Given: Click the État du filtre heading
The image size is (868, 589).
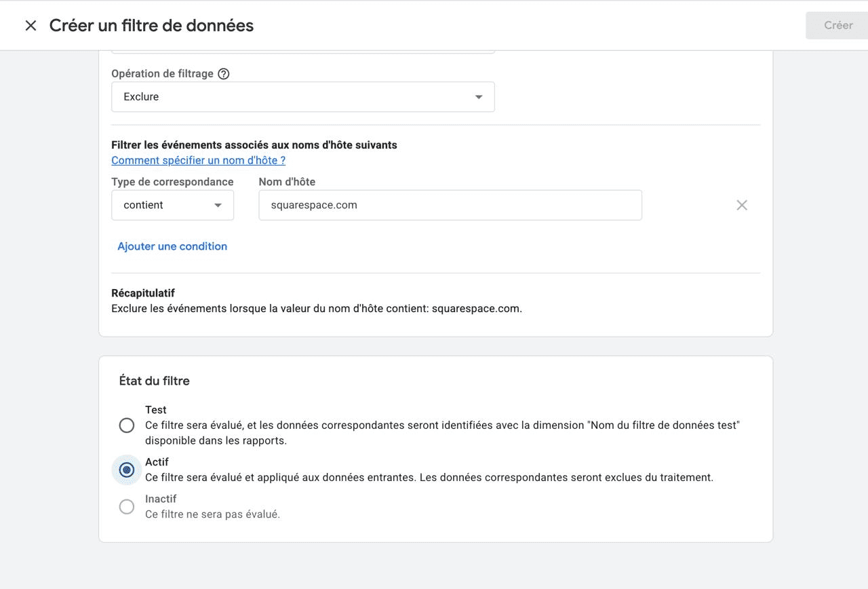Looking at the screenshot, I should [x=155, y=381].
